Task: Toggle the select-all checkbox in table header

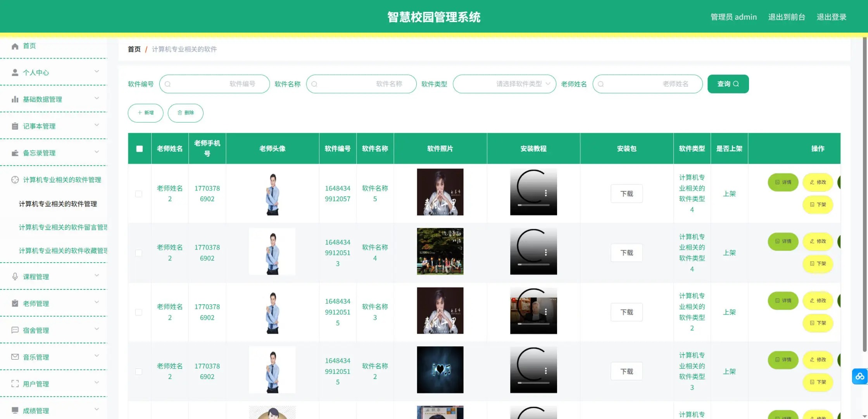Action: tap(140, 149)
